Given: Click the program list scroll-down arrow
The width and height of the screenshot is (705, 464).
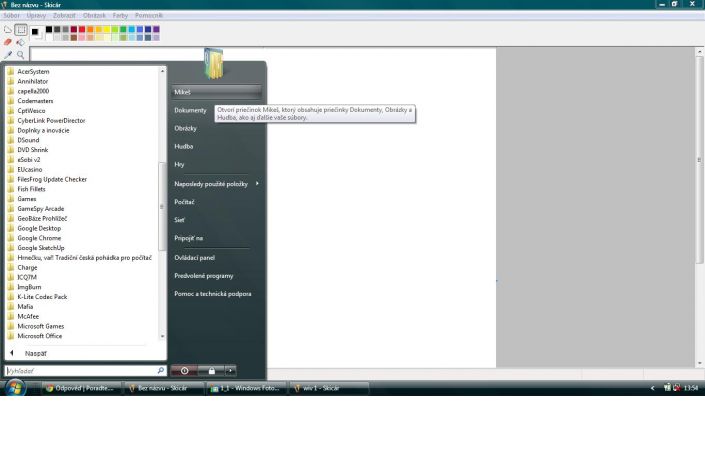Looking at the screenshot, I should tap(162, 336).
